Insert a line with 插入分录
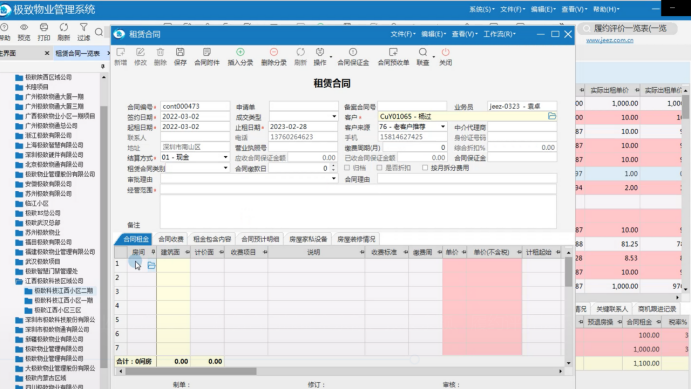 coord(240,52)
